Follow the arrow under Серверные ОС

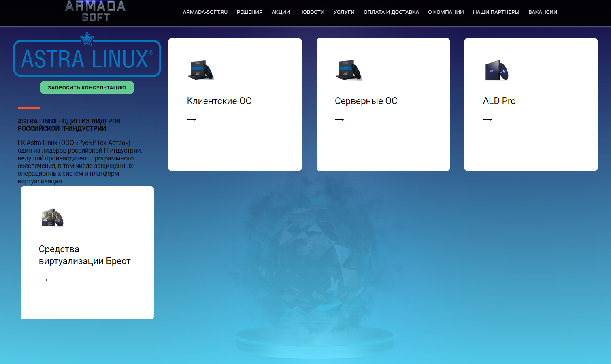click(340, 119)
